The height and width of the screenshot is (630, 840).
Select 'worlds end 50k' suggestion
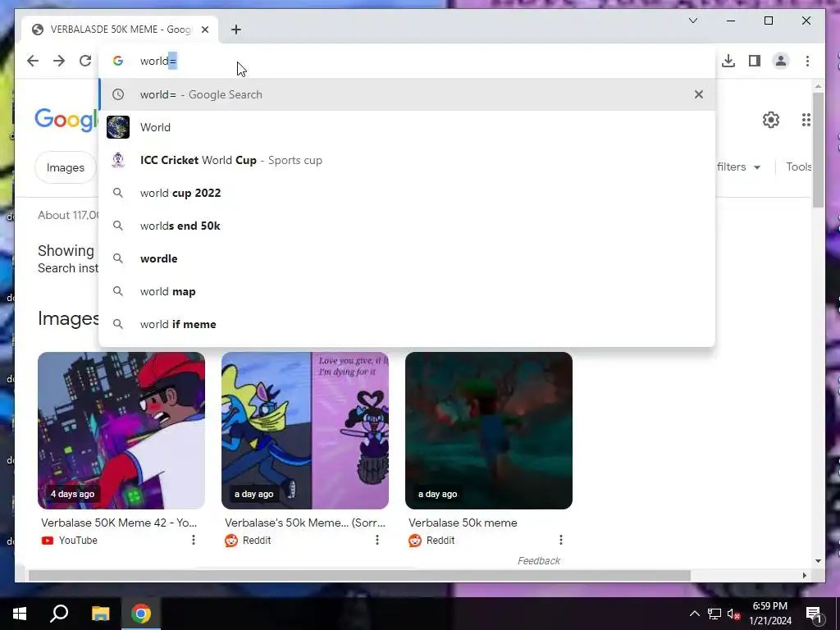tap(407, 226)
